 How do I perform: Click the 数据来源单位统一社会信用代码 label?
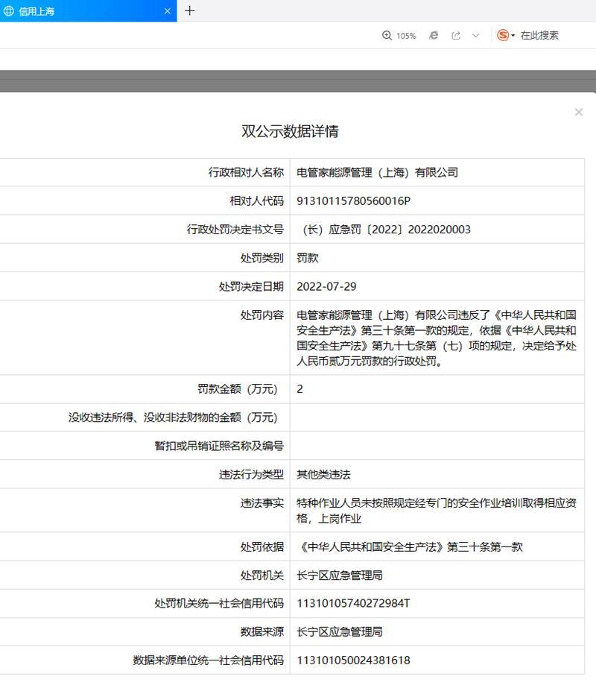pyautogui.click(x=209, y=660)
